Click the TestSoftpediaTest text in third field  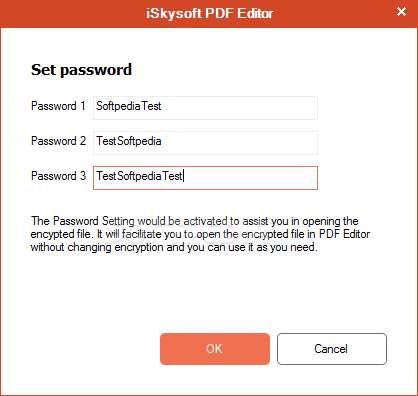[139, 176]
